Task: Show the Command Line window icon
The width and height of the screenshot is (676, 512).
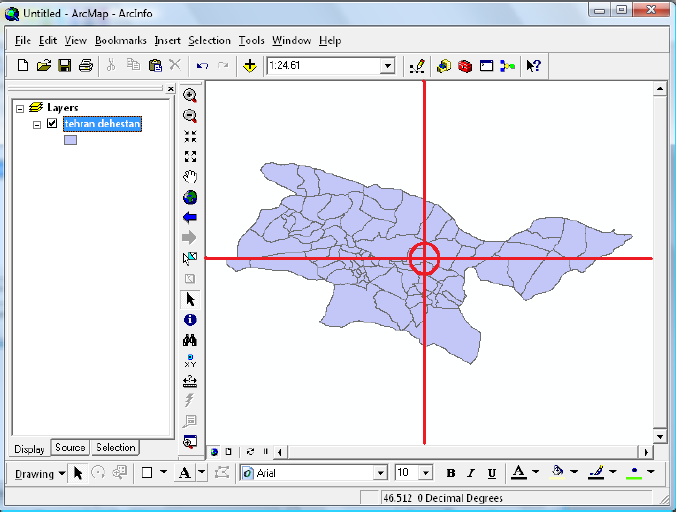Action: click(486, 66)
